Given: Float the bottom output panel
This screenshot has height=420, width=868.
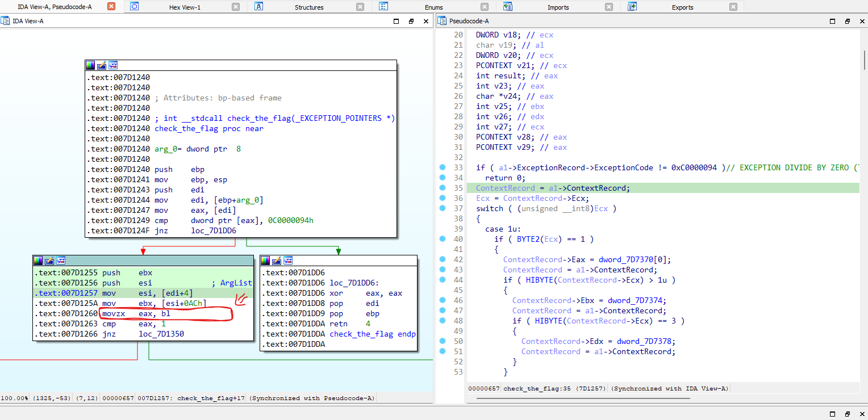Looking at the screenshot, I should 847,414.
